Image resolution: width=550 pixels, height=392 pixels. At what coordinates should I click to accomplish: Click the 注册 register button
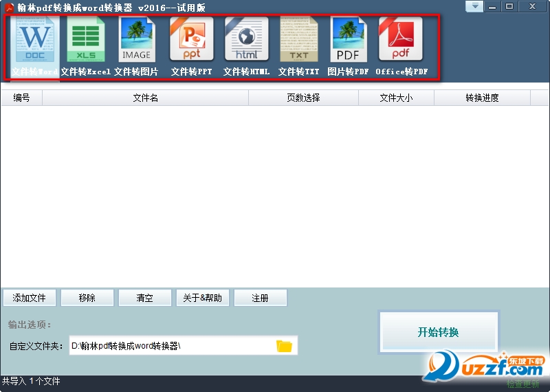(260, 298)
